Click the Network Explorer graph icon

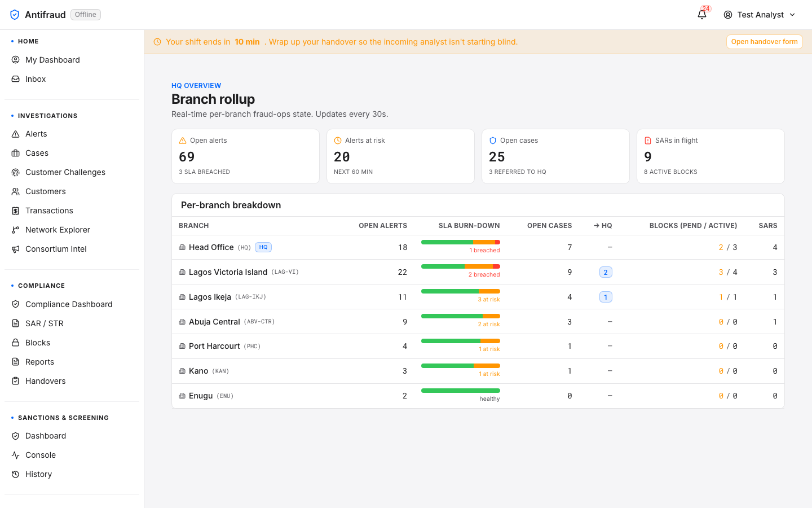point(16,230)
